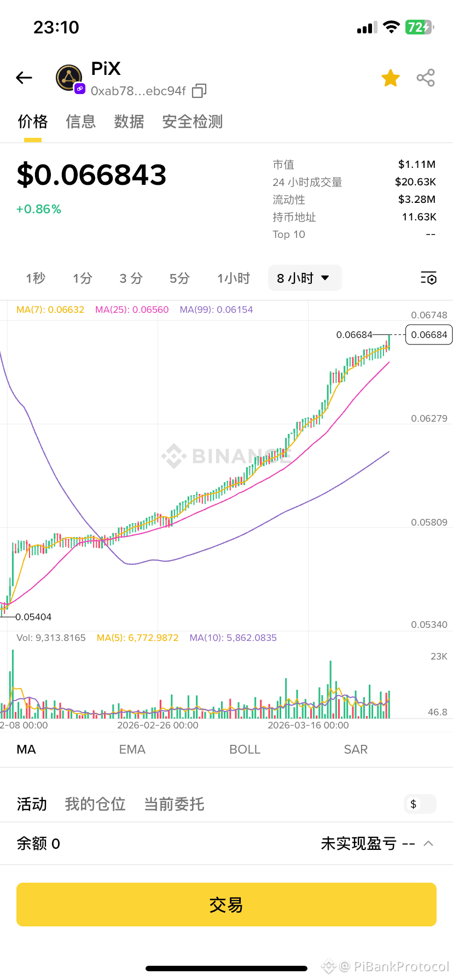Switch to the 数据 tab
The width and height of the screenshot is (453, 980).
[x=129, y=121]
